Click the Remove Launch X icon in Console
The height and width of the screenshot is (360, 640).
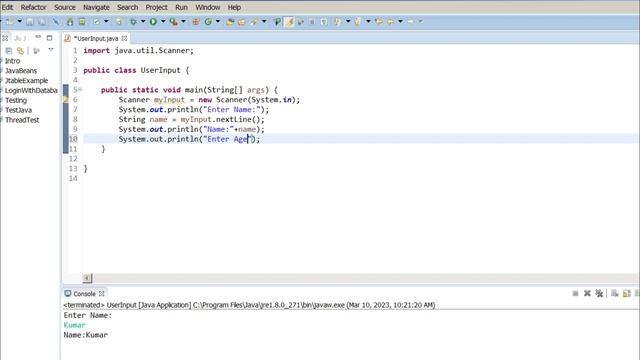[587, 293]
